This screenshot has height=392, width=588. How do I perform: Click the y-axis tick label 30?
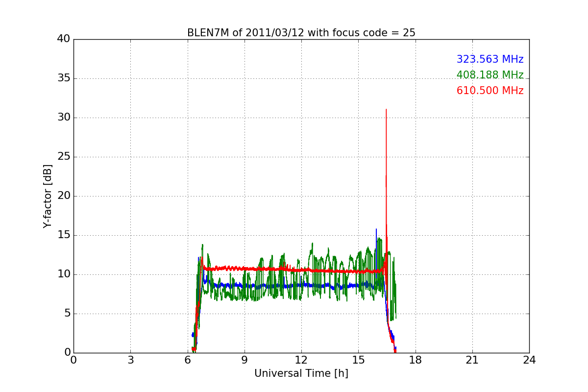click(64, 118)
